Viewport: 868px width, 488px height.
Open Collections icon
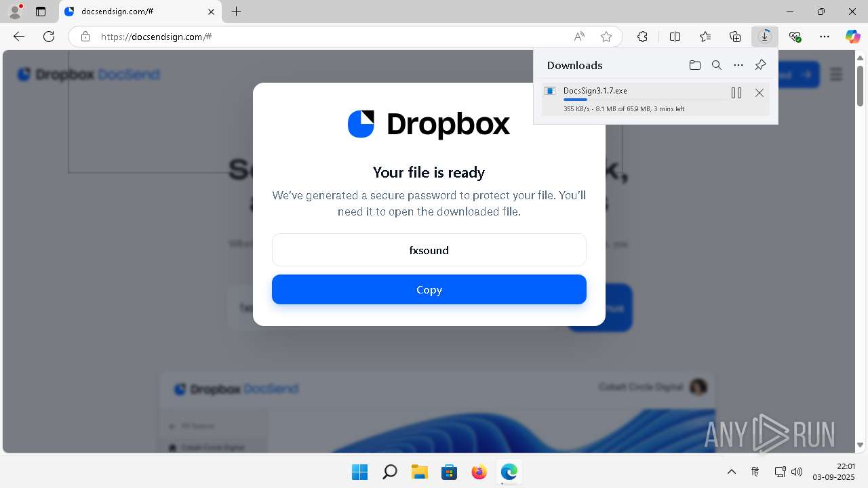click(x=735, y=37)
